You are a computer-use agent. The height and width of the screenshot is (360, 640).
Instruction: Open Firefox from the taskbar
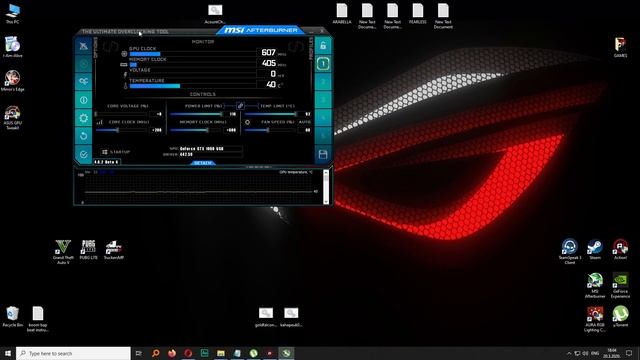pyautogui.click(x=172, y=353)
